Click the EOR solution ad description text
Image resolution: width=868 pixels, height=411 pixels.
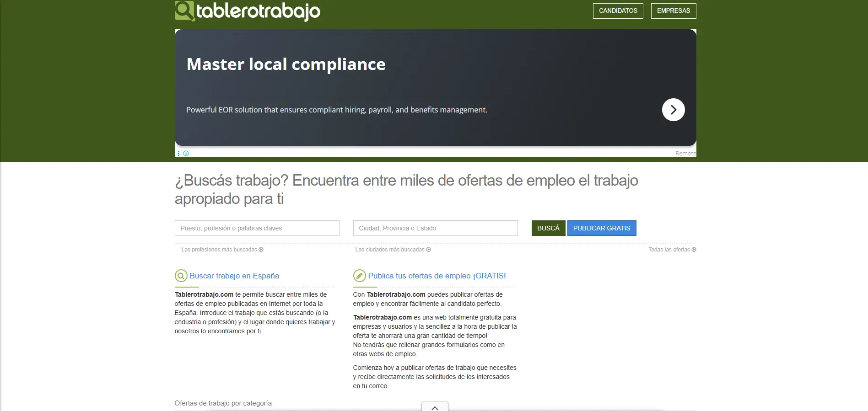pos(336,110)
